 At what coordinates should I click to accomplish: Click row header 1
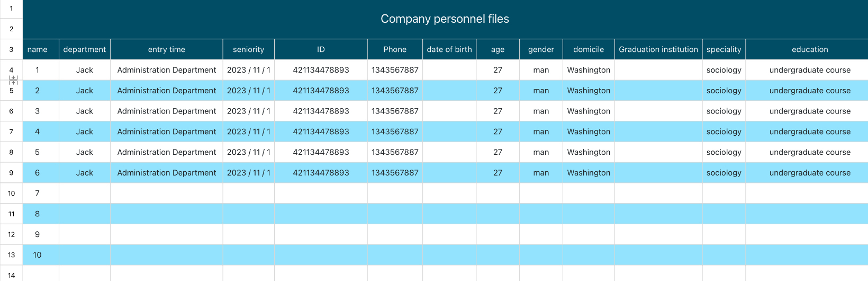[11, 8]
